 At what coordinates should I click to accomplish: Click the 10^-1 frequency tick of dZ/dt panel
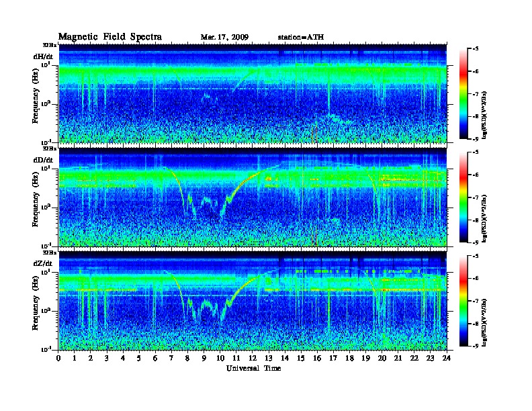pos(46,349)
